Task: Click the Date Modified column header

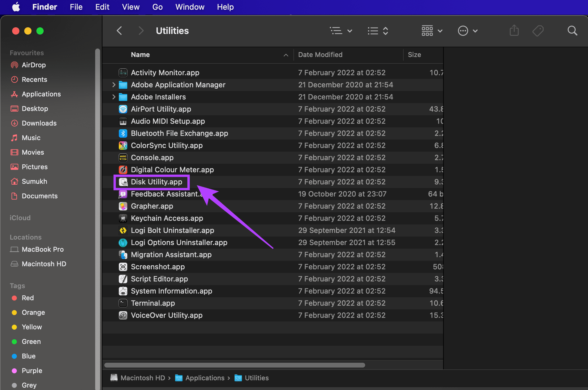Action: pos(320,55)
